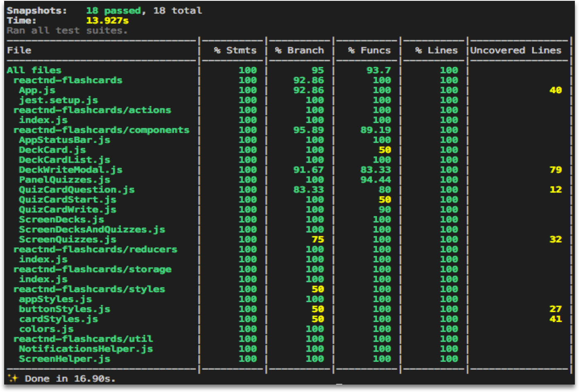This screenshot has height=392, width=579.
Task: Select the "Ran all test suites." line
Action: pyautogui.click(x=67, y=31)
